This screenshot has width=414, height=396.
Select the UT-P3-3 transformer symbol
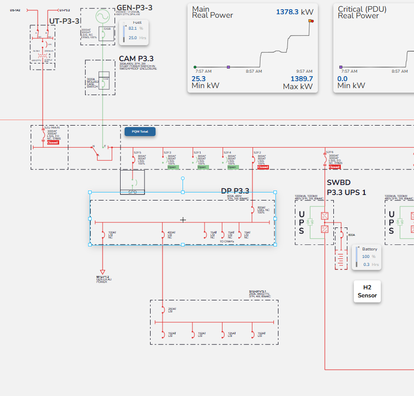[x=43, y=56]
